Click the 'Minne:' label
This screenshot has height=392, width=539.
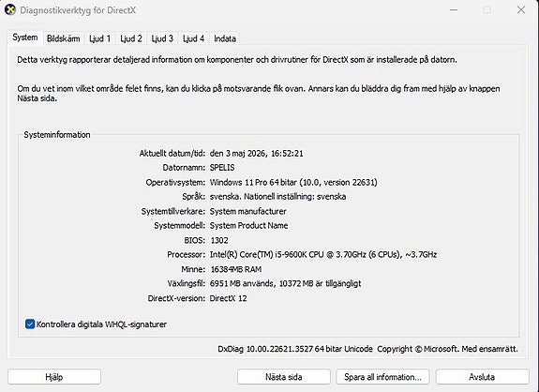(193, 269)
